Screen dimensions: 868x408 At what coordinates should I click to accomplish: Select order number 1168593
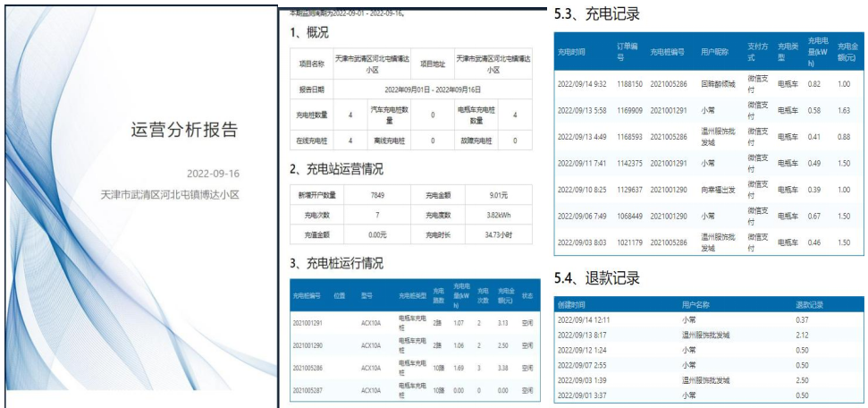click(629, 137)
